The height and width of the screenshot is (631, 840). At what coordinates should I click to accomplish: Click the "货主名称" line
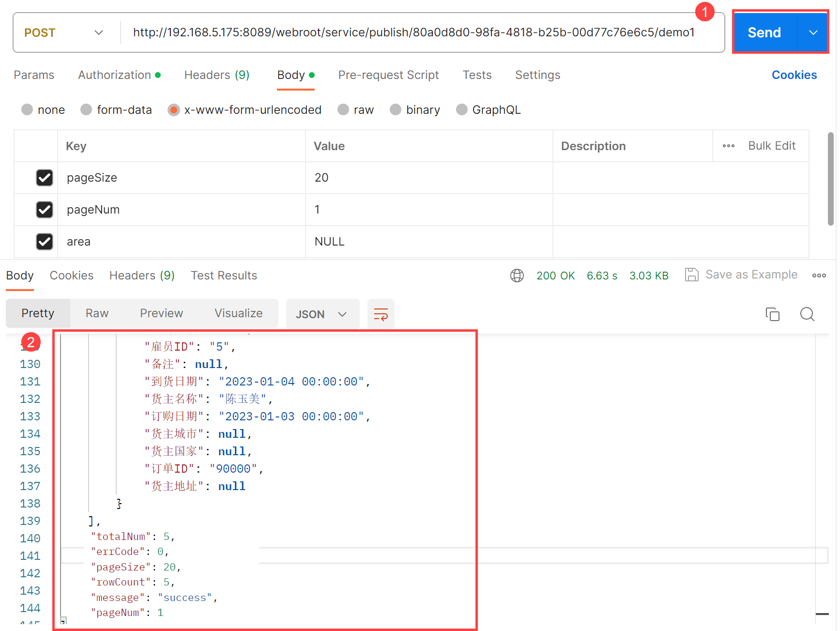tap(209, 399)
